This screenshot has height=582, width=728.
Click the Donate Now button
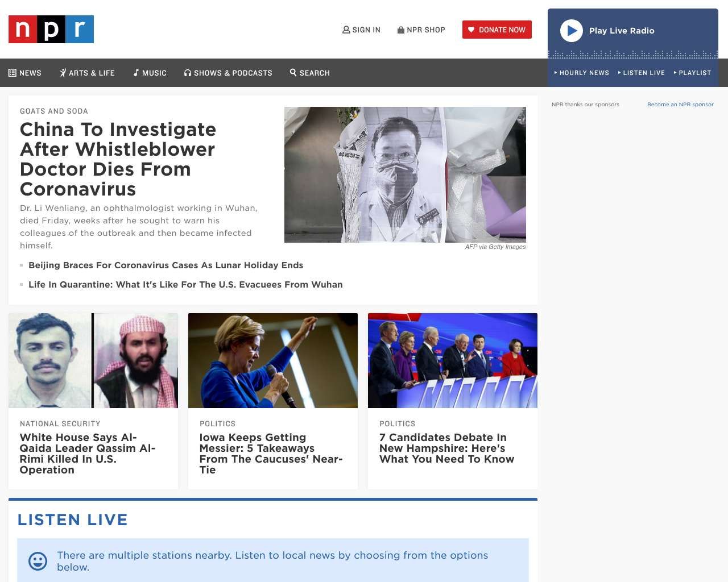pyautogui.click(x=497, y=30)
